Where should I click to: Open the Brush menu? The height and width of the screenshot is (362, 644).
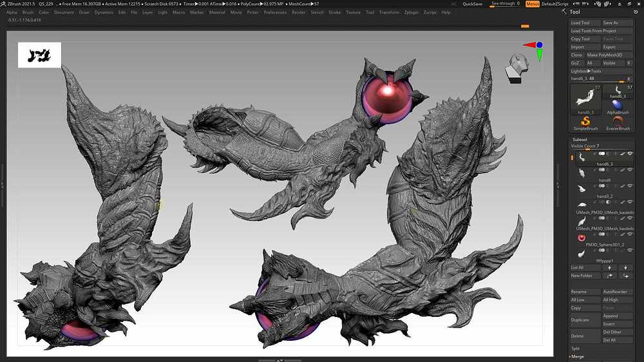[x=28, y=12]
